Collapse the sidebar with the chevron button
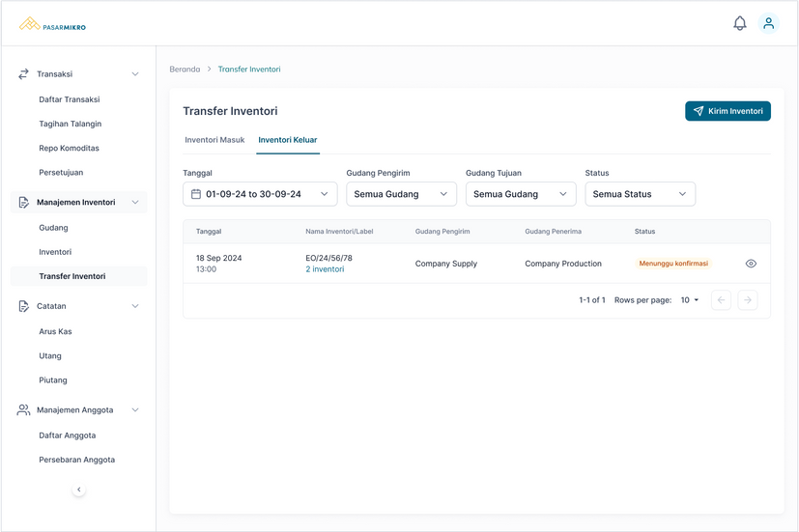The width and height of the screenshot is (799, 532). pos(79,490)
